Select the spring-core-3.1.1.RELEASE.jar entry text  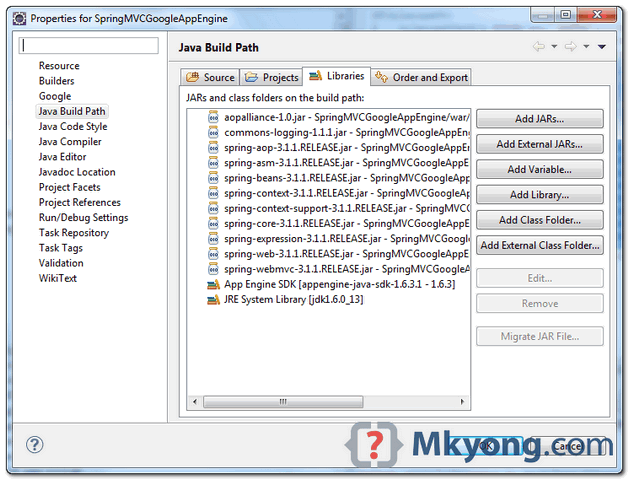[347, 223]
